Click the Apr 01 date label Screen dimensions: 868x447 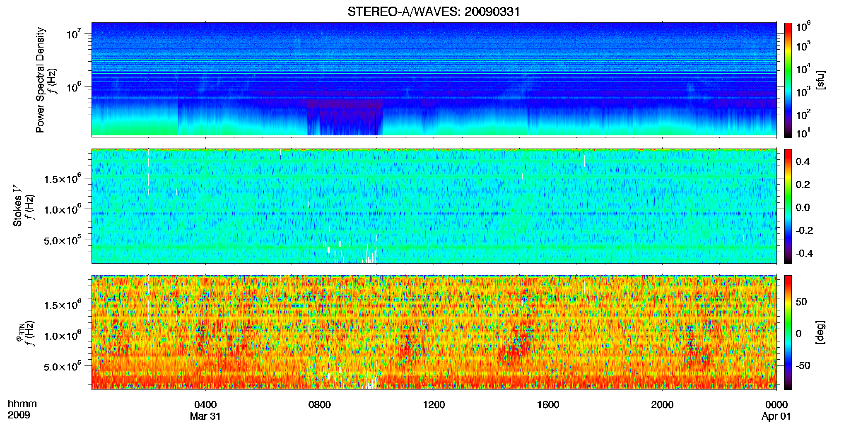776,416
